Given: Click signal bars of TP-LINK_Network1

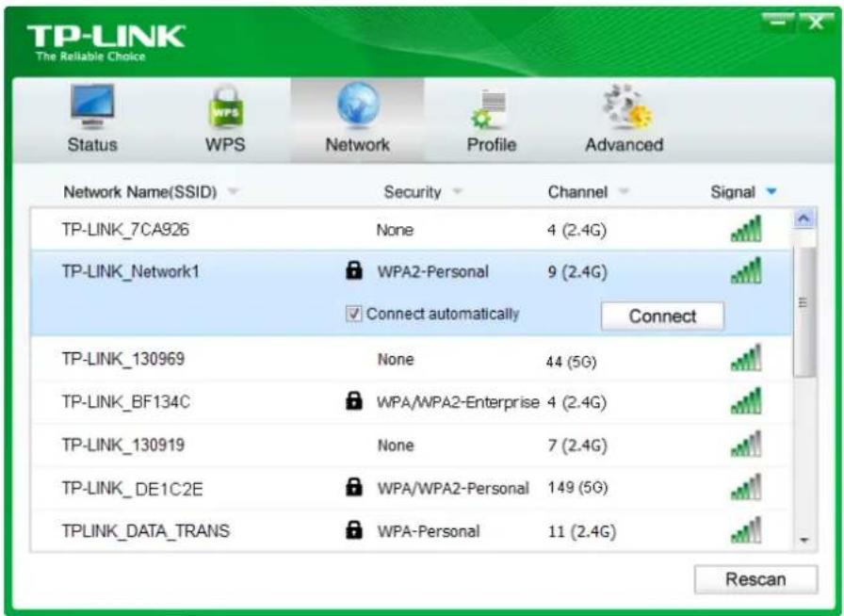Looking at the screenshot, I should click(x=746, y=270).
